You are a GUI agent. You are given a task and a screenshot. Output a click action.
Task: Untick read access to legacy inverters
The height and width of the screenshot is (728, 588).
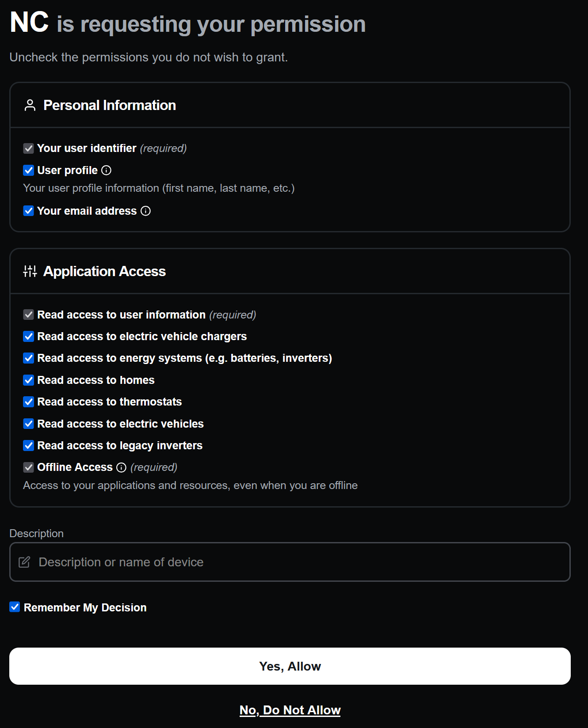[29, 446]
